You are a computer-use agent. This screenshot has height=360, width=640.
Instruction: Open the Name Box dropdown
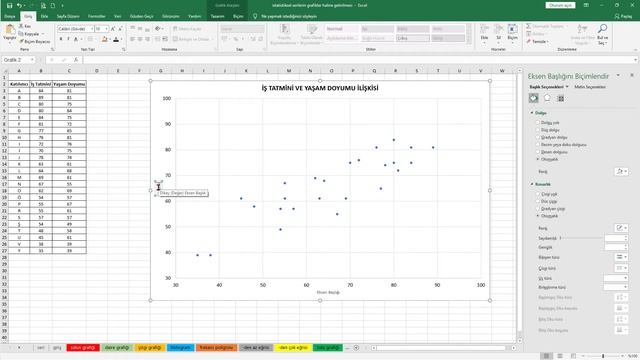32,60
